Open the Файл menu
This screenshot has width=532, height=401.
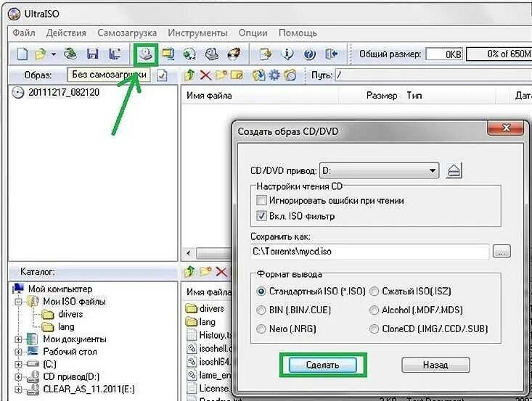(x=24, y=33)
